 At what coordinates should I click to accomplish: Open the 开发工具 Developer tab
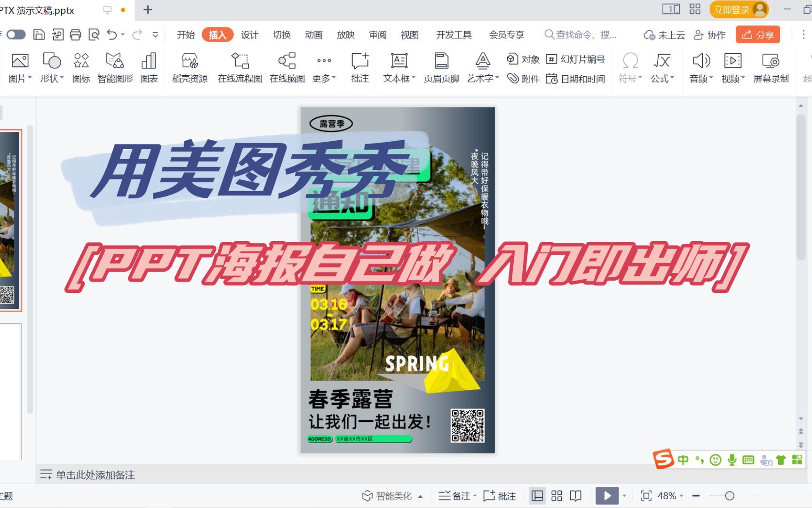pyautogui.click(x=454, y=35)
